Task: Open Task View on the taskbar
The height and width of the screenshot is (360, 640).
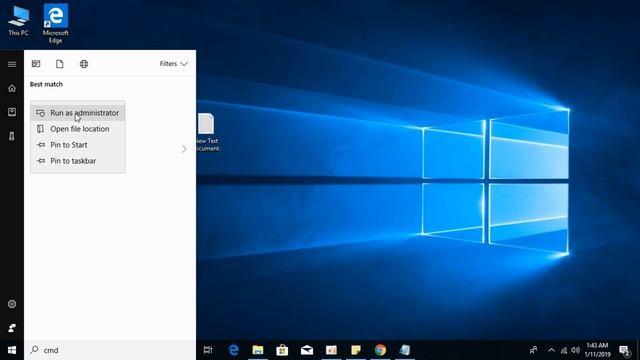Action: click(208, 350)
